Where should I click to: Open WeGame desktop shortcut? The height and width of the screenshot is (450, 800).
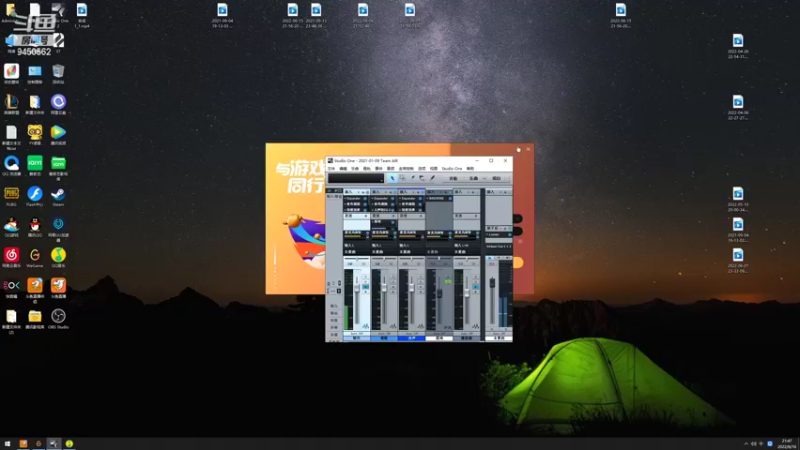point(35,258)
